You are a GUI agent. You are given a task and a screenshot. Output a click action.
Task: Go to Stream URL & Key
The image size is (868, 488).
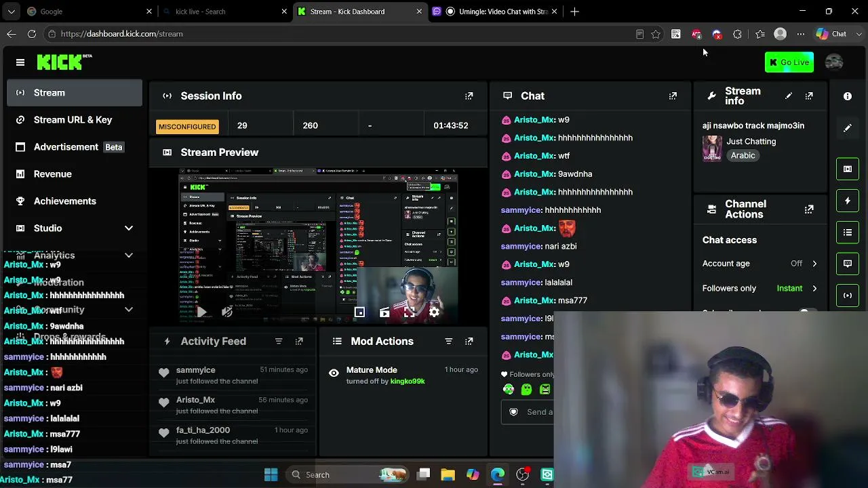coord(75,120)
